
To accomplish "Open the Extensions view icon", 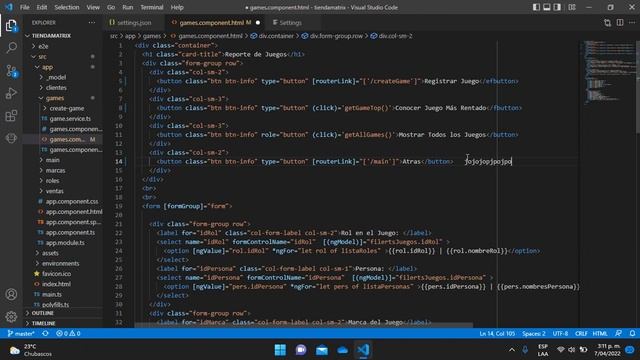I will pyautogui.click(x=11, y=116).
